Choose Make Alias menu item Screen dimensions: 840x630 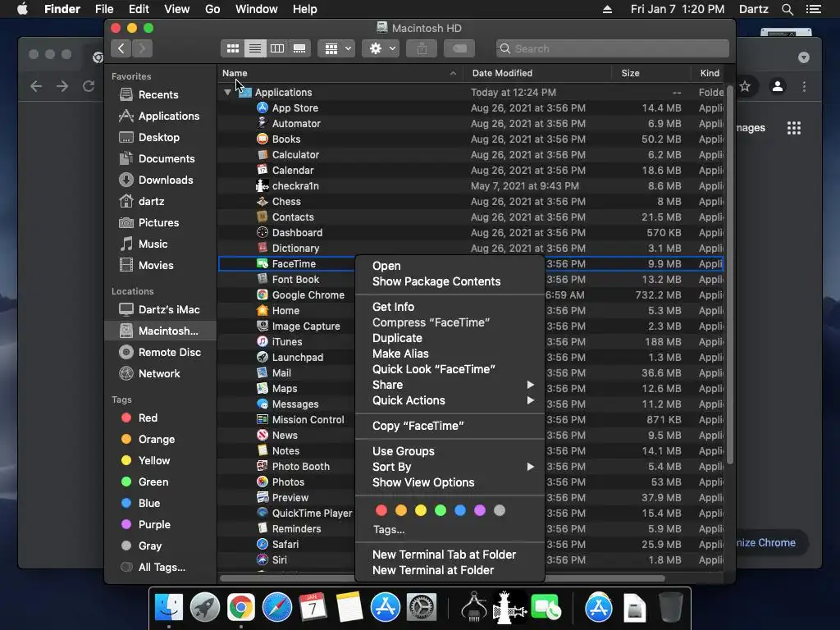(x=450, y=354)
